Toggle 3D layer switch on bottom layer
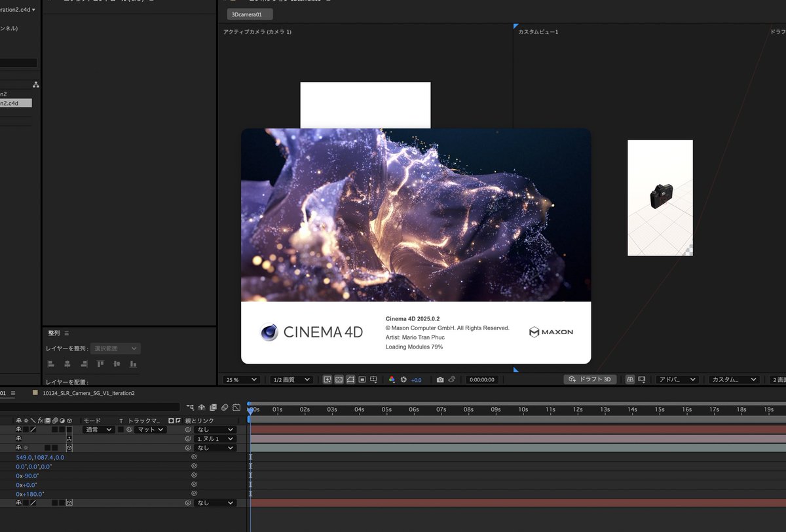 tap(69, 503)
